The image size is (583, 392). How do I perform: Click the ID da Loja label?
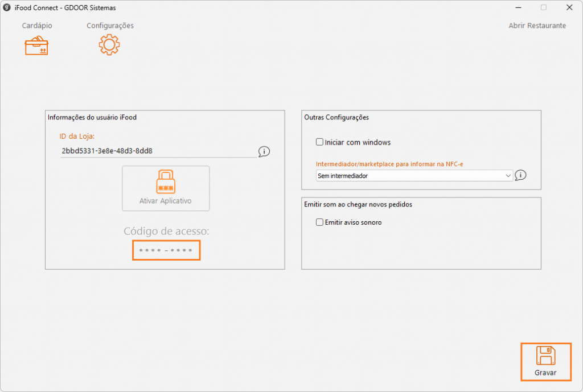click(x=77, y=137)
